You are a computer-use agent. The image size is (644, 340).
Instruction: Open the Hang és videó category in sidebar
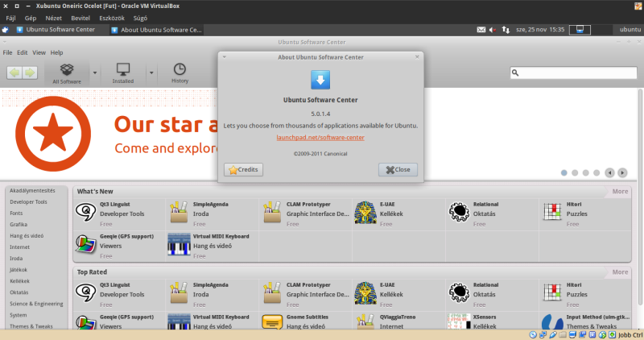coord(27,236)
